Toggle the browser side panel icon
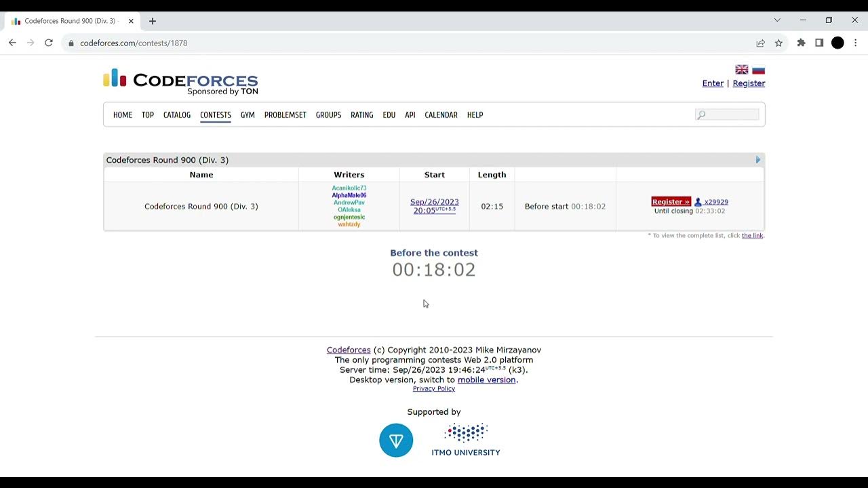 [x=819, y=43]
